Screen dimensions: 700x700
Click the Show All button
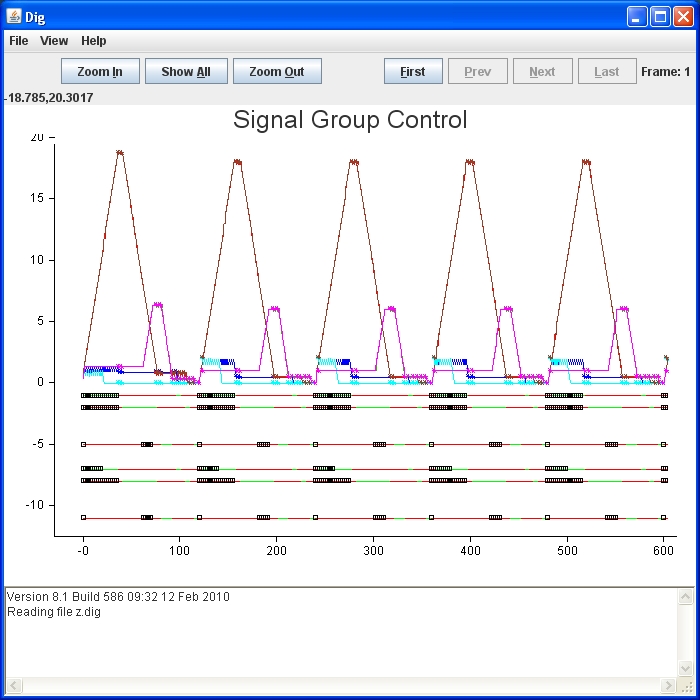pos(186,72)
